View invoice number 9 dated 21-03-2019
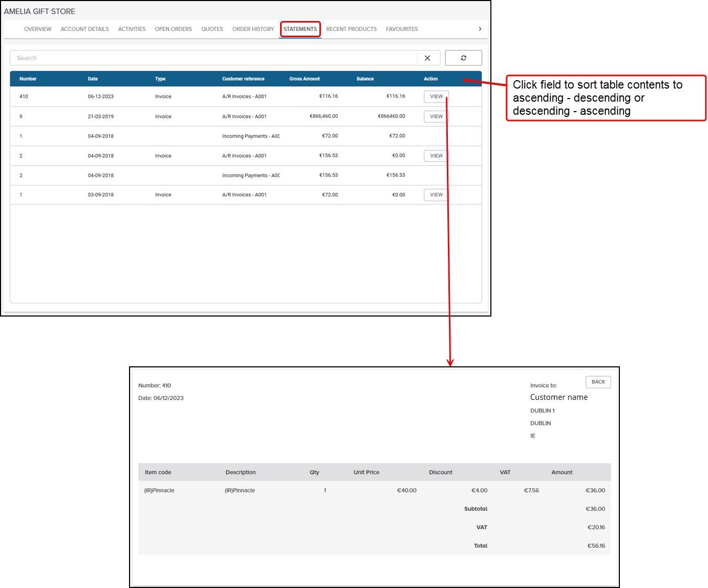Screen dimensions: 708x588 [436, 116]
